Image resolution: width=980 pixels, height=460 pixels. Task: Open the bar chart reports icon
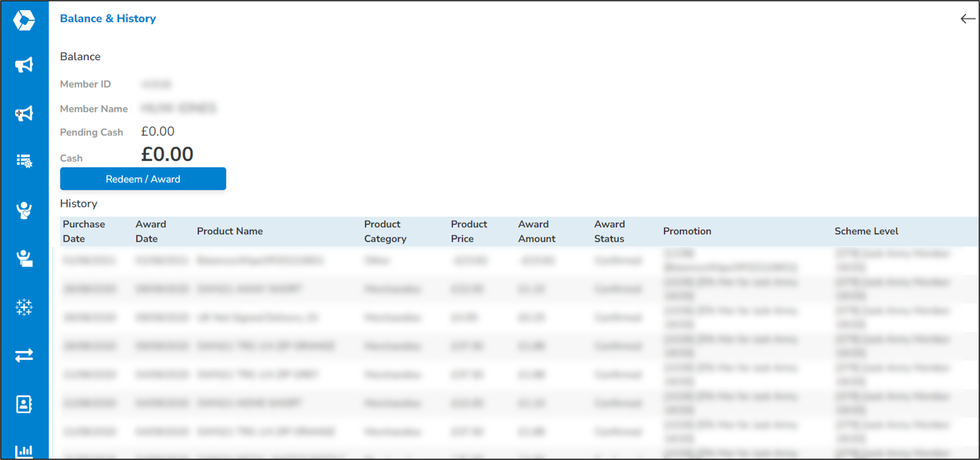(x=24, y=452)
